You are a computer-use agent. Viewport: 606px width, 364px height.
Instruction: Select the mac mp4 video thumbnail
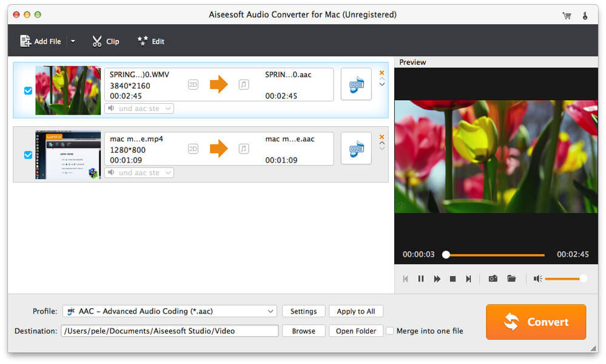pos(68,155)
